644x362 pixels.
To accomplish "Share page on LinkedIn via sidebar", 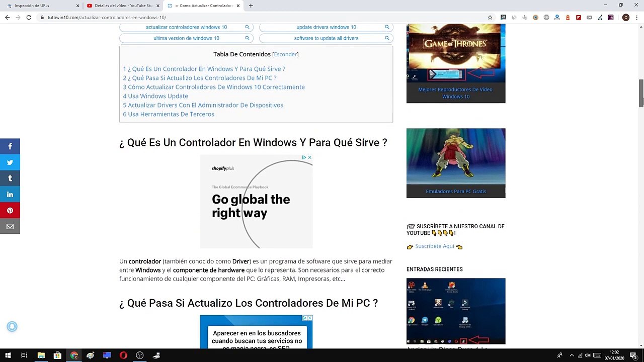I will (10, 195).
